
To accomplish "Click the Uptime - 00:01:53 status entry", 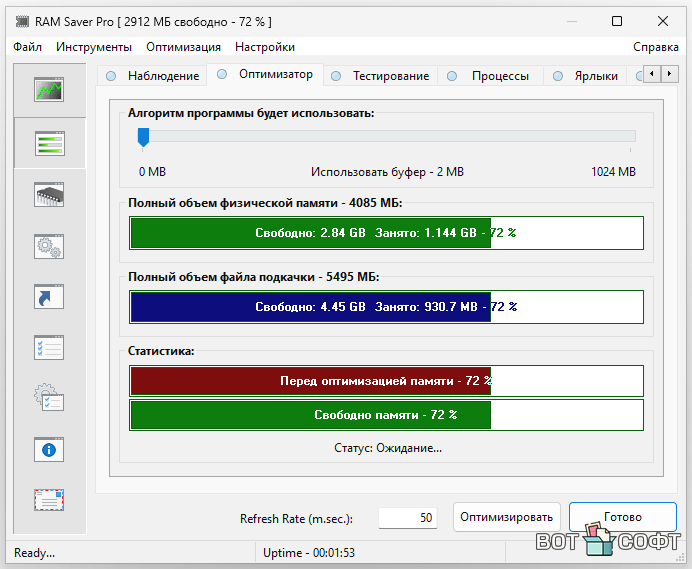I will pos(309,553).
